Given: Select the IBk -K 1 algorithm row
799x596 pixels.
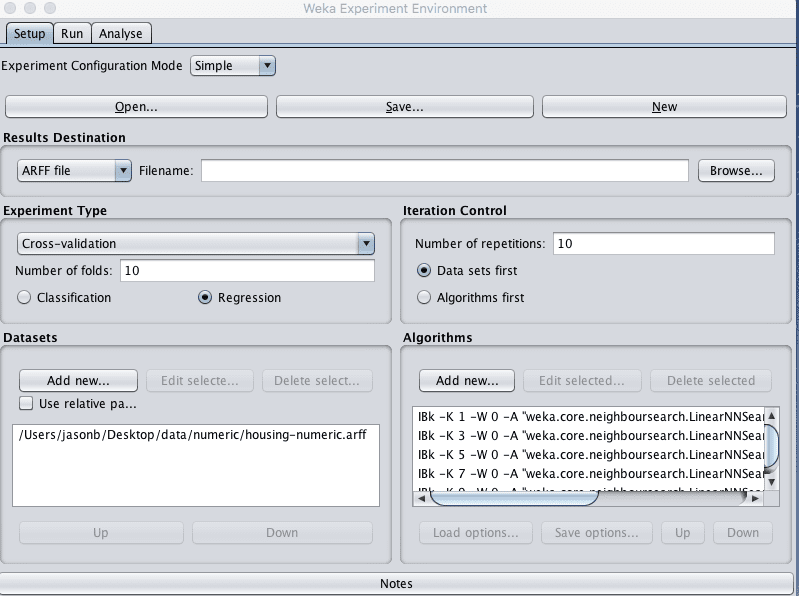Looking at the screenshot, I should 589,417.
